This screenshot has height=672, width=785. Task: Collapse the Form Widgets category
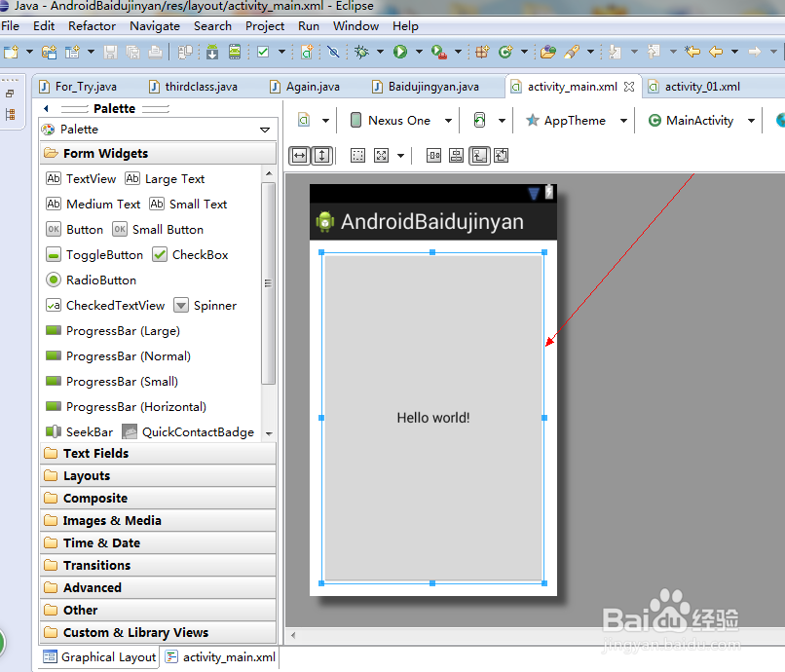coord(158,153)
